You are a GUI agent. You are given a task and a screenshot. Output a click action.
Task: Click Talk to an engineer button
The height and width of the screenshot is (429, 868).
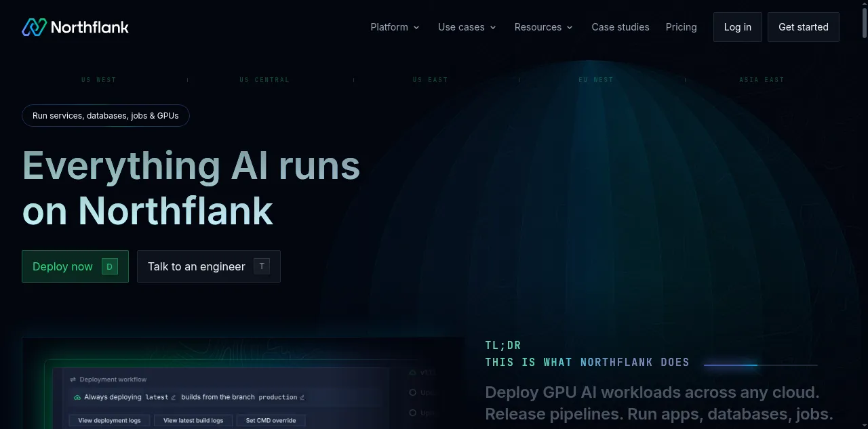tap(209, 266)
